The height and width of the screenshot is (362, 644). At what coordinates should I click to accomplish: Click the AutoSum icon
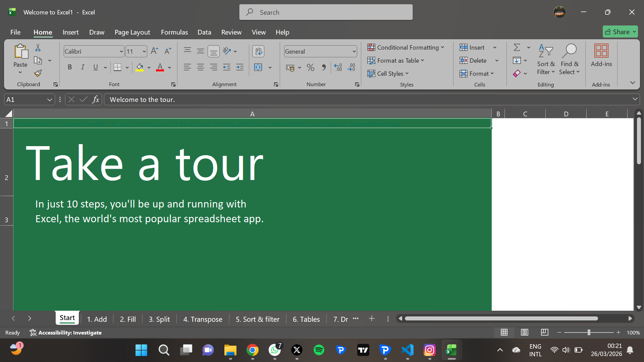(x=517, y=47)
